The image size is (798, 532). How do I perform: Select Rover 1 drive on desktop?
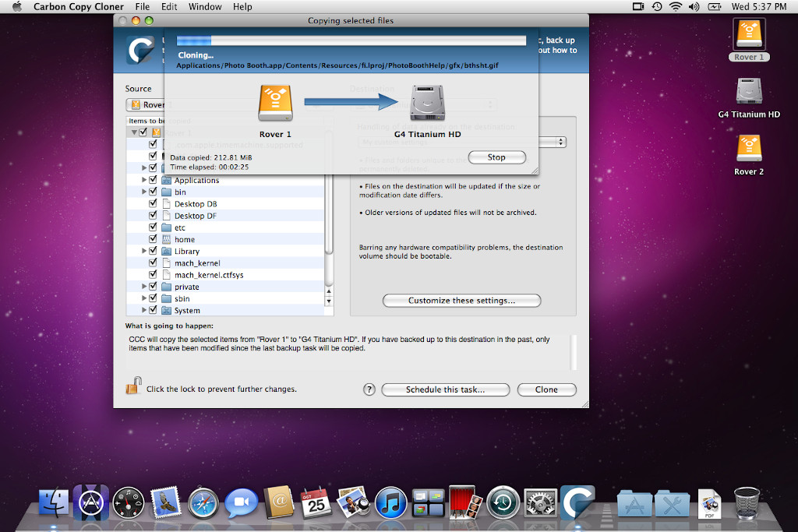tap(749, 40)
